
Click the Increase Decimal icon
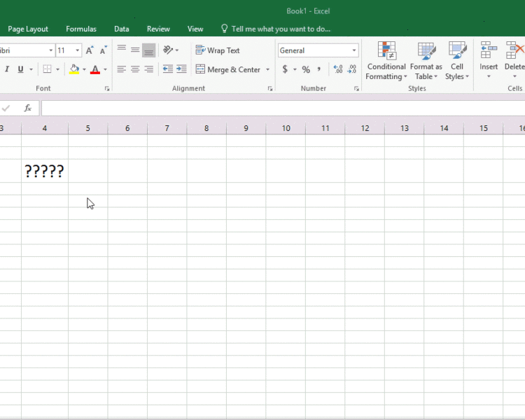coord(338,69)
